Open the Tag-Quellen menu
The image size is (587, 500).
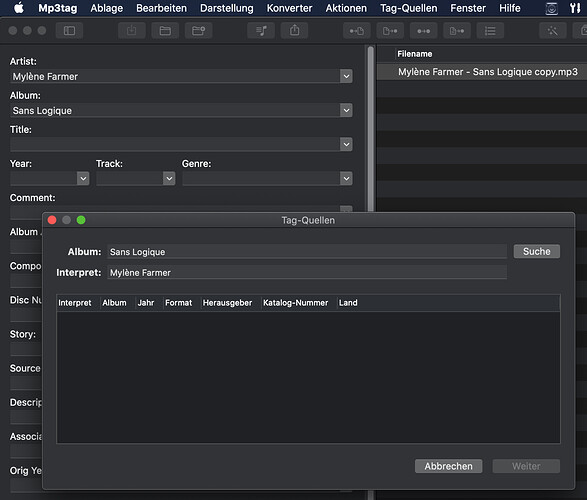408,8
